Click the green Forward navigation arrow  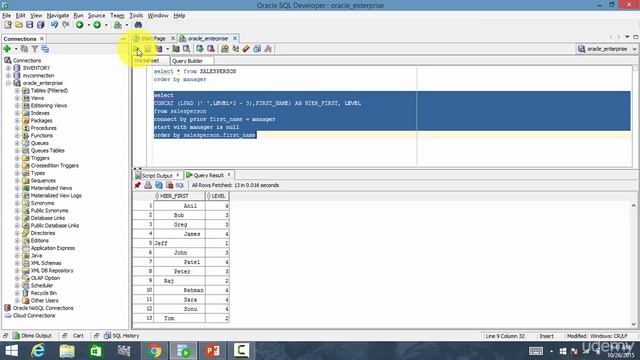97,25
